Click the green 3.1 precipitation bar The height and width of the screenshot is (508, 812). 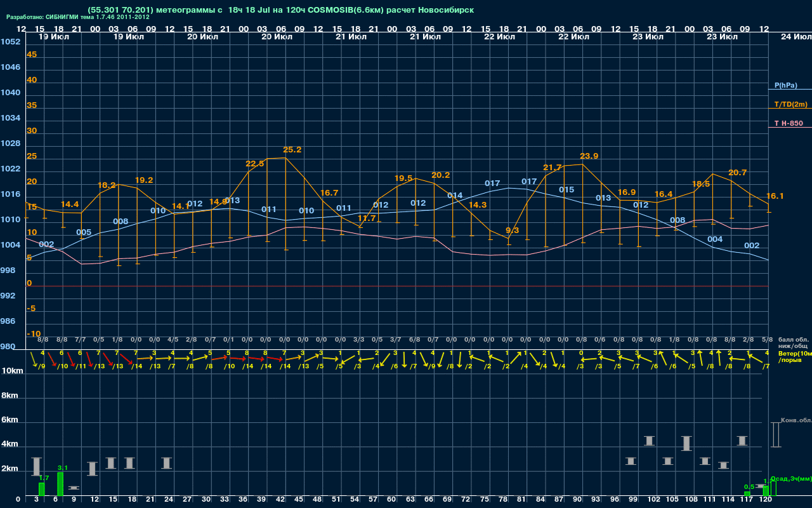click(60, 484)
